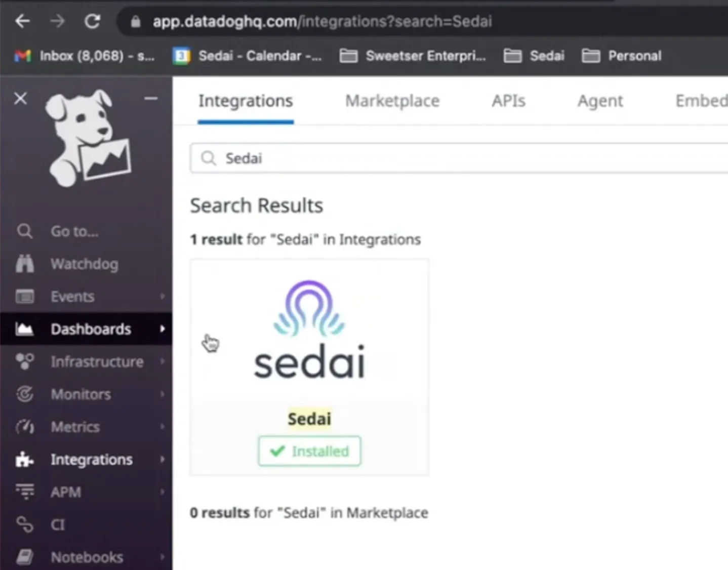Switch to the APIs tab
This screenshot has height=570, width=728.
pyautogui.click(x=508, y=101)
